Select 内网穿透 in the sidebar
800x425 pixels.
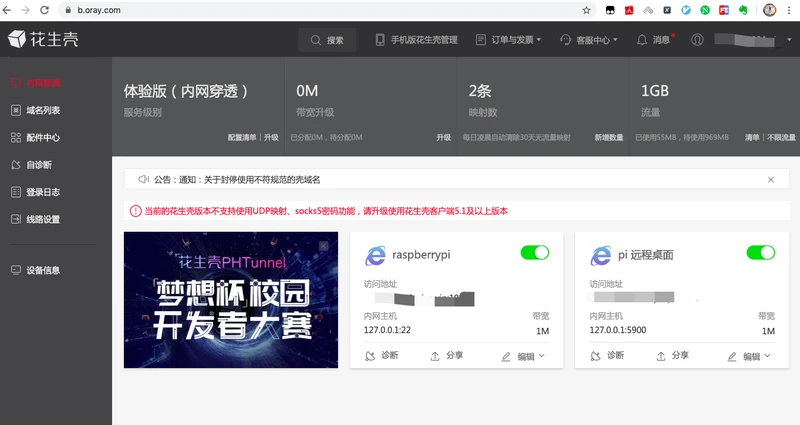coord(36,83)
